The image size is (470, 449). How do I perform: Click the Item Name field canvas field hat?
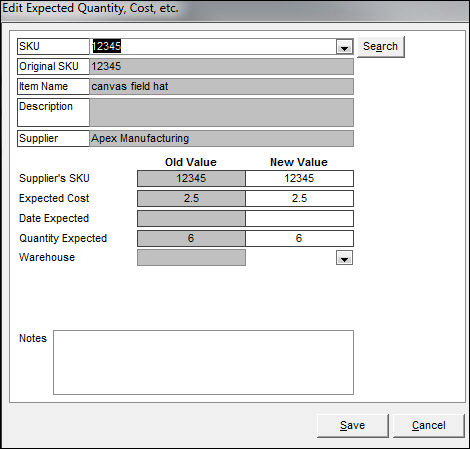click(222, 86)
